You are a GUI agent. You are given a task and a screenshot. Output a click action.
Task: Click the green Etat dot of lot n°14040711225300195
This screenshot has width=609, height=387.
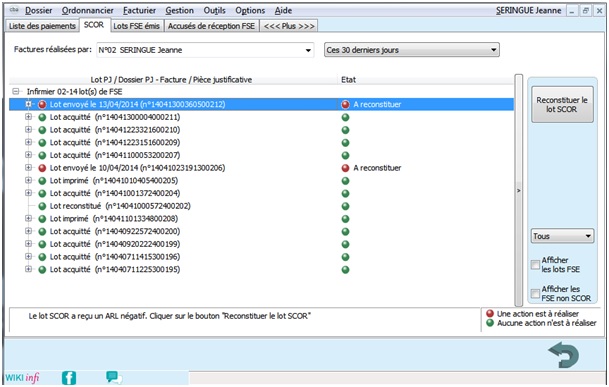point(345,270)
